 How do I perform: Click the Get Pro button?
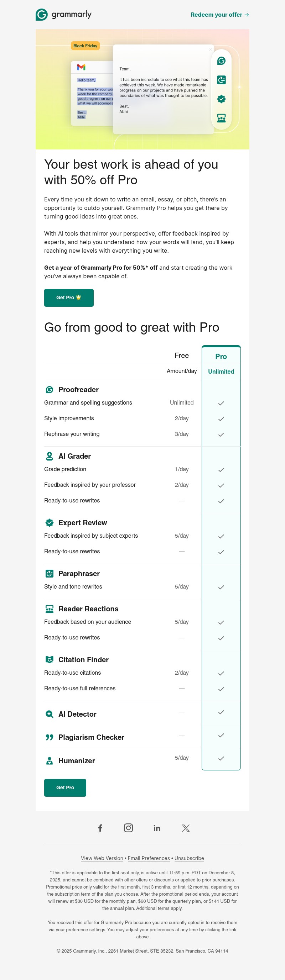click(x=69, y=298)
